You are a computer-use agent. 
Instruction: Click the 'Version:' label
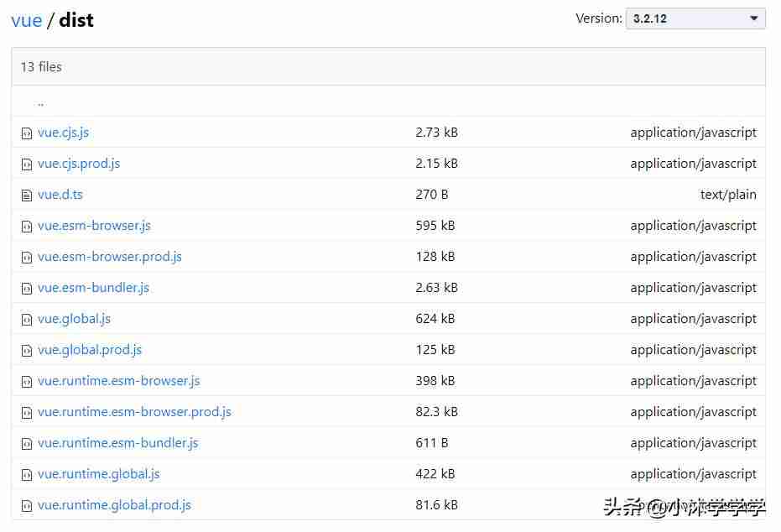point(599,18)
